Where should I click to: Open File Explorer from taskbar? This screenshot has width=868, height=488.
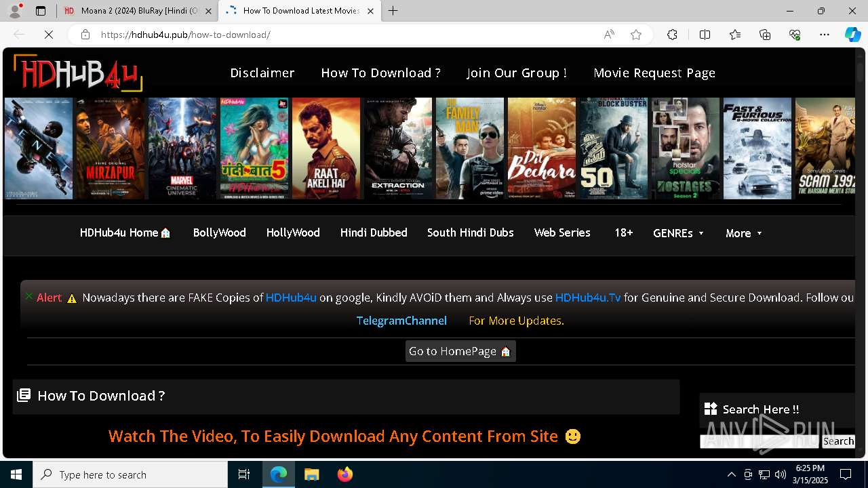(311, 474)
